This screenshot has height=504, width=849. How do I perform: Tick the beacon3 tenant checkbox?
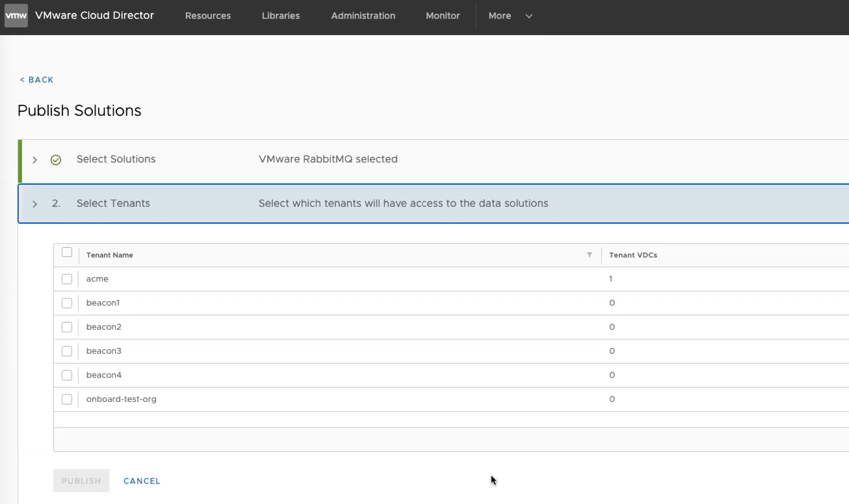[x=67, y=351]
